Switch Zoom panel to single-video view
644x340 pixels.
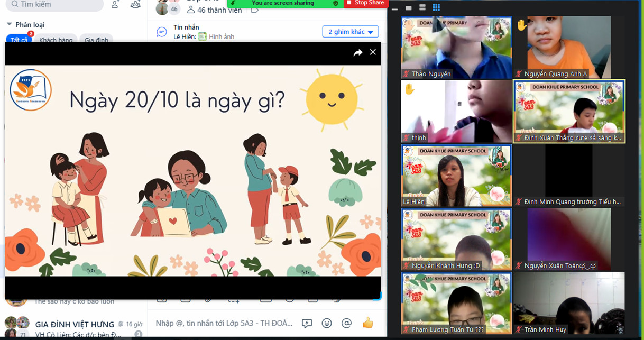pyautogui.click(x=409, y=8)
